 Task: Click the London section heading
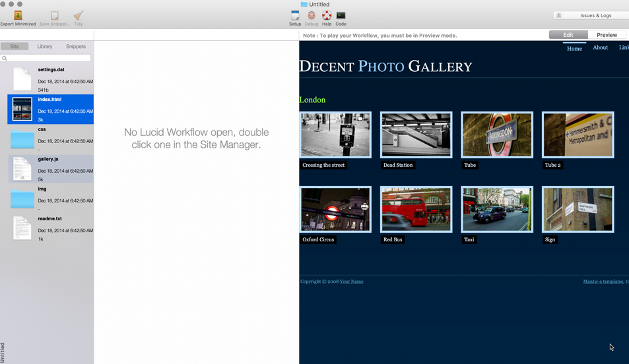pyautogui.click(x=312, y=100)
